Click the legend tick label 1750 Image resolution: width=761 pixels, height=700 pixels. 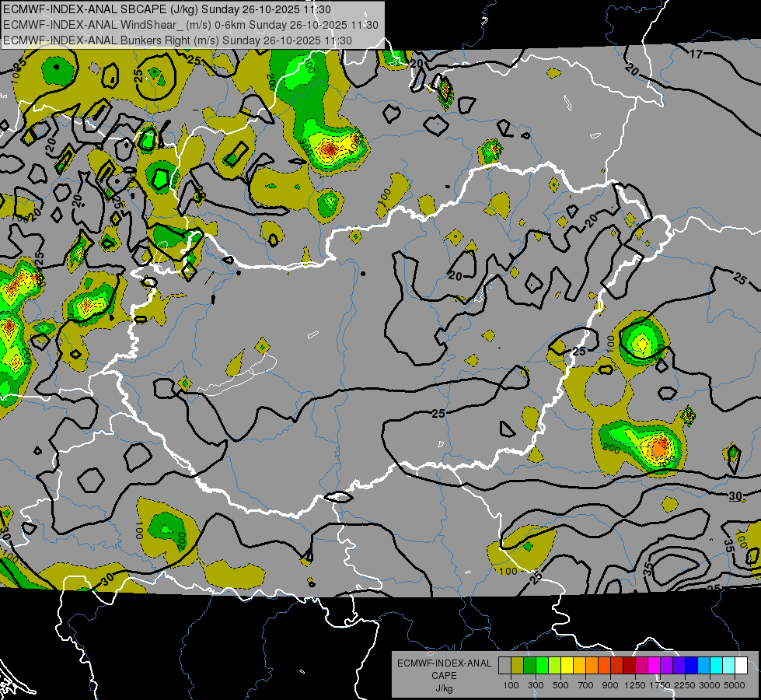tap(660, 685)
